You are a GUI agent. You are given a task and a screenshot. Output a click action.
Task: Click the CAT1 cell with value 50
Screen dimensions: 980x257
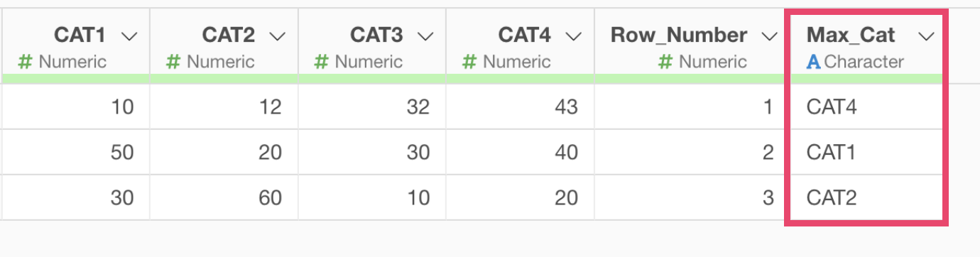click(76, 152)
